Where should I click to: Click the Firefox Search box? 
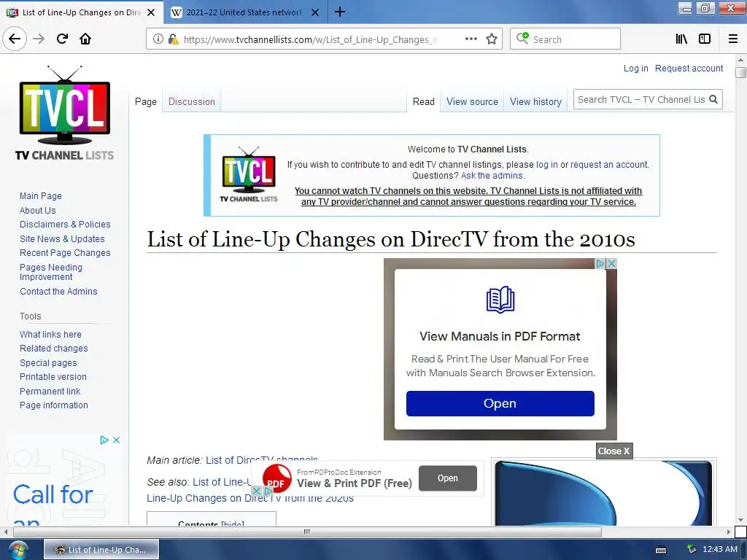[565, 39]
